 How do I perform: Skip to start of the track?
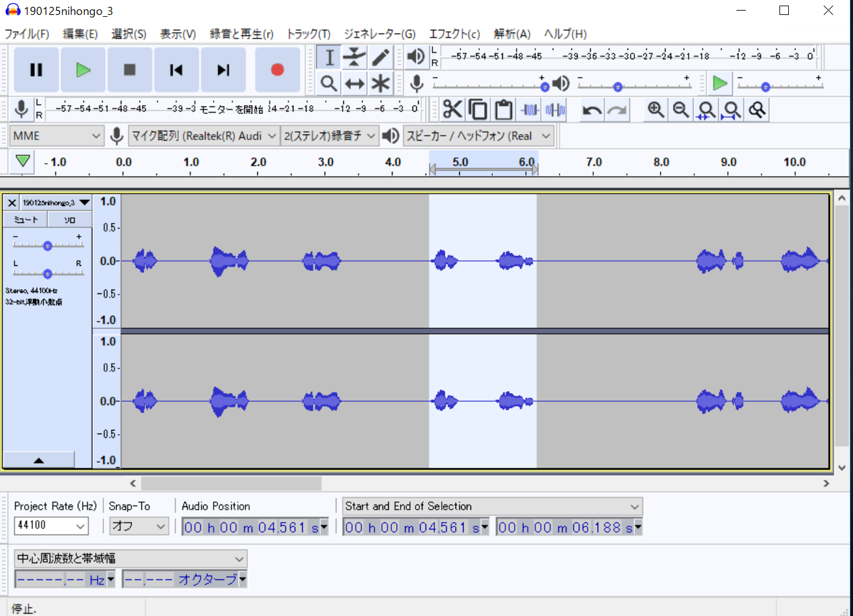point(176,70)
